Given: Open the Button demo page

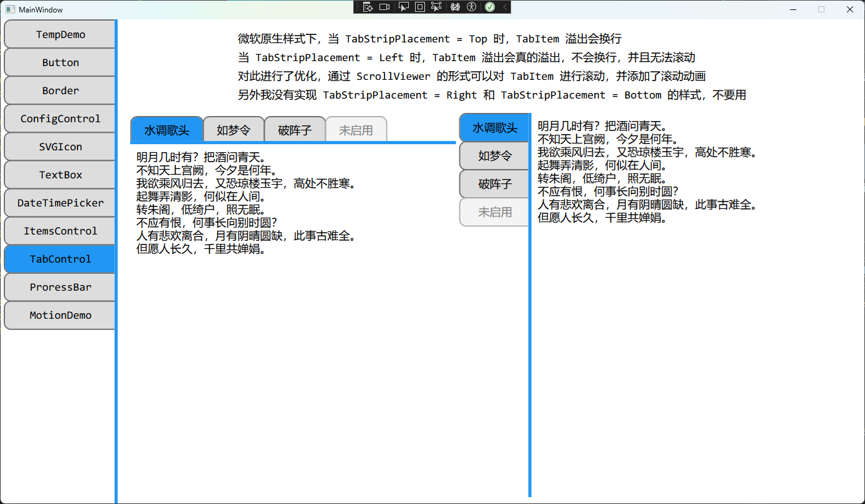Looking at the screenshot, I should 60,62.
